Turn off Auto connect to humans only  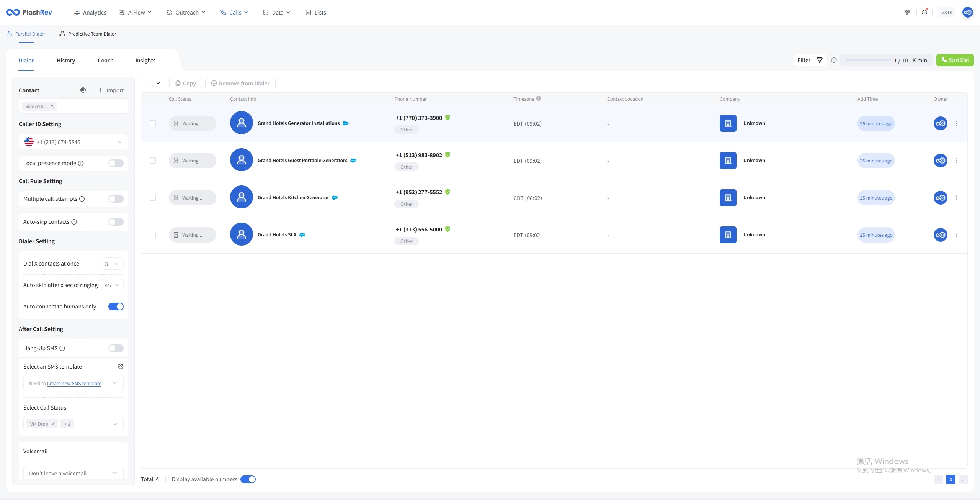116,307
